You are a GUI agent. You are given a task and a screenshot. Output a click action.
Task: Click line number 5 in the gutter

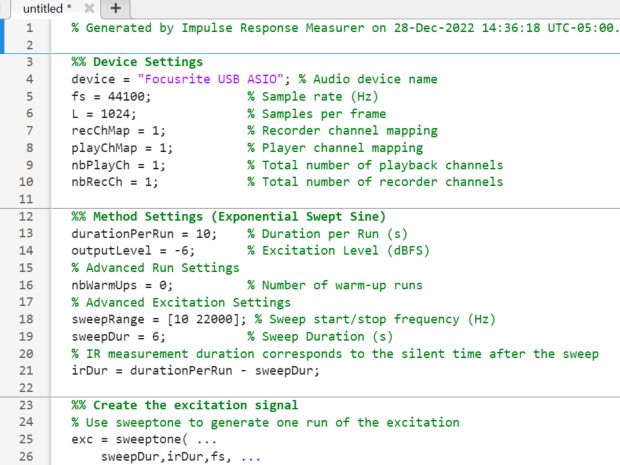tap(29, 96)
